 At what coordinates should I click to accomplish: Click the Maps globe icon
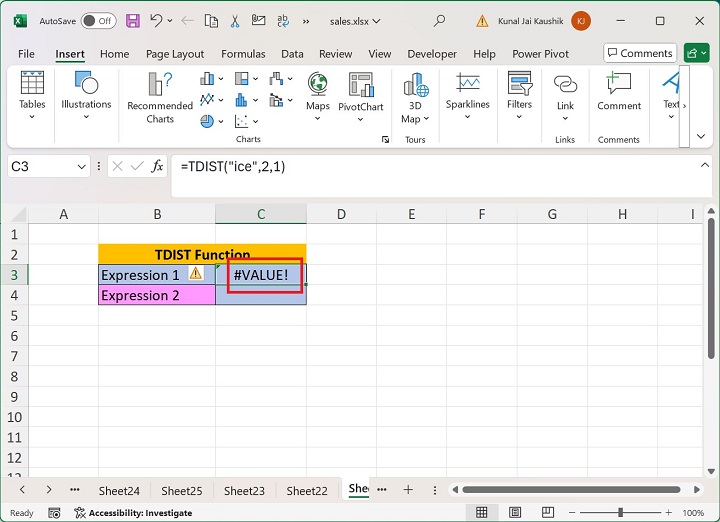point(318,84)
